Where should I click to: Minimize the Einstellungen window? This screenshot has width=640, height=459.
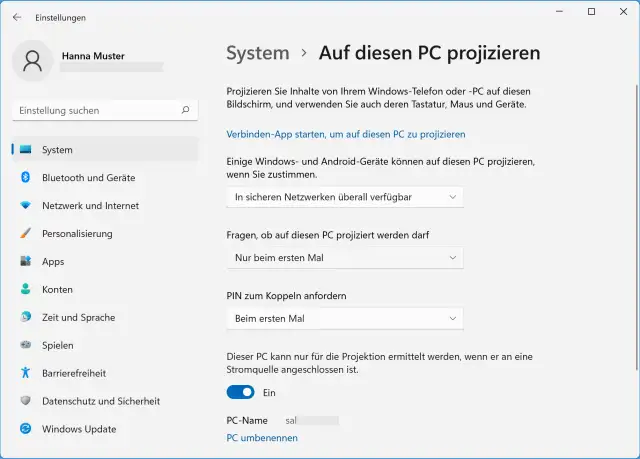tap(559, 11)
